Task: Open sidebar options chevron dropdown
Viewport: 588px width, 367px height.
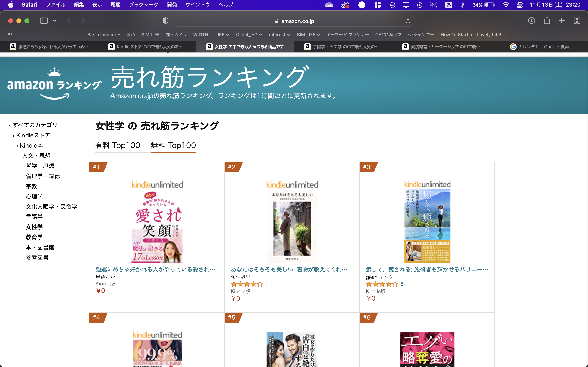Action: (x=55, y=21)
